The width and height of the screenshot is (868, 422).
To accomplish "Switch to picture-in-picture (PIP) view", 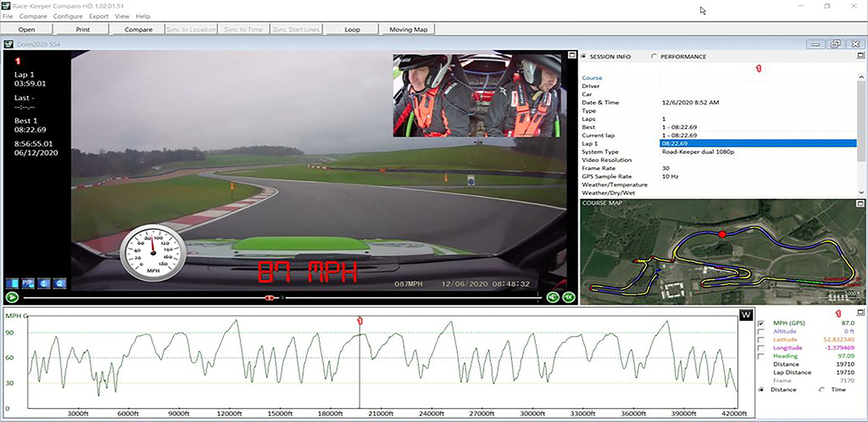I will [x=28, y=283].
